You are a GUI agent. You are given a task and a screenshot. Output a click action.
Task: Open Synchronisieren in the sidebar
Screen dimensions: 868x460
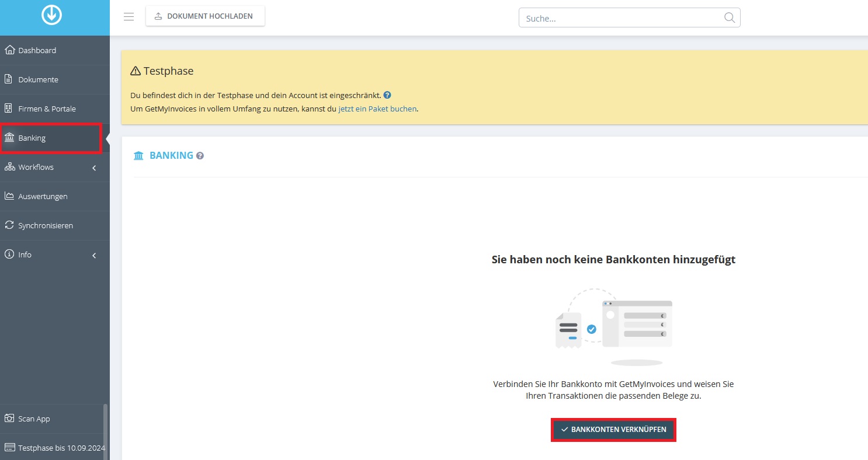pyautogui.click(x=55, y=225)
